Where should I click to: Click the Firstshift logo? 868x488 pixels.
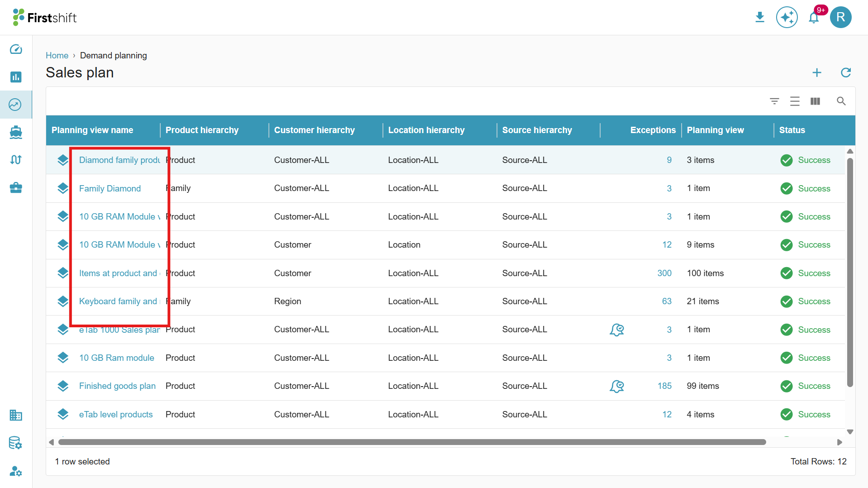click(45, 17)
